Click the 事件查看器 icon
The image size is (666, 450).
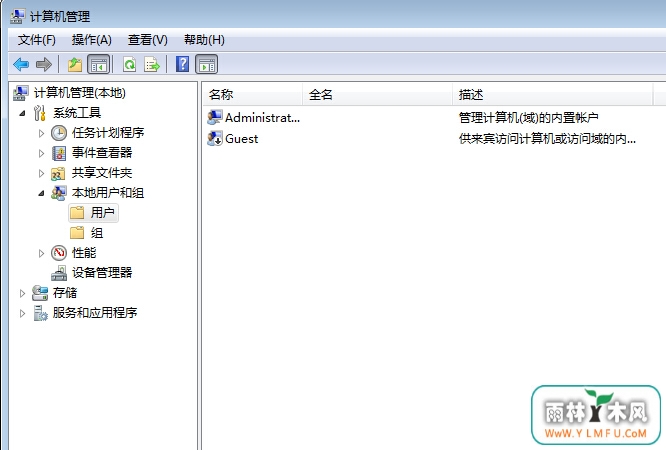click(x=59, y=153)
